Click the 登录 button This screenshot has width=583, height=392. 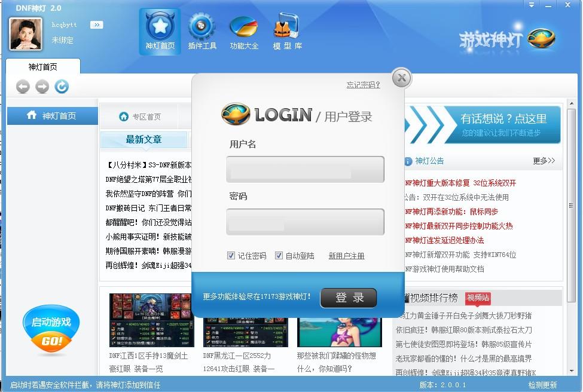click(349, 298)
